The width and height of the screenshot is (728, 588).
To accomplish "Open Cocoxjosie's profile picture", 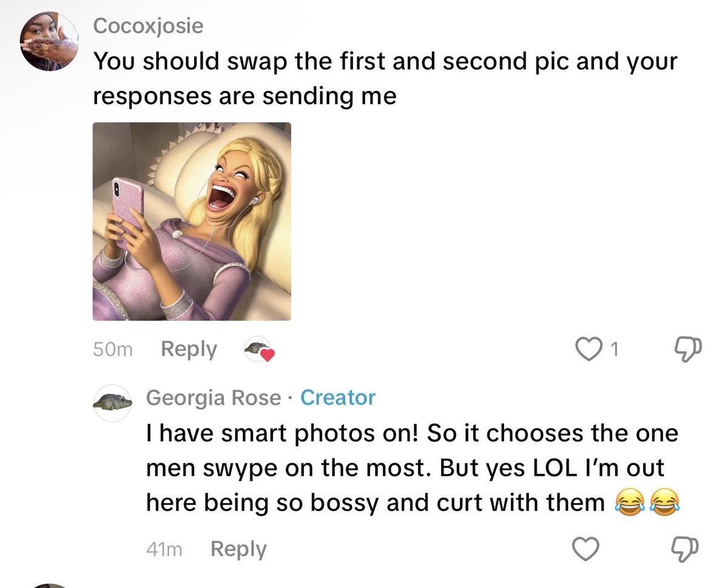I will (50, 42).
